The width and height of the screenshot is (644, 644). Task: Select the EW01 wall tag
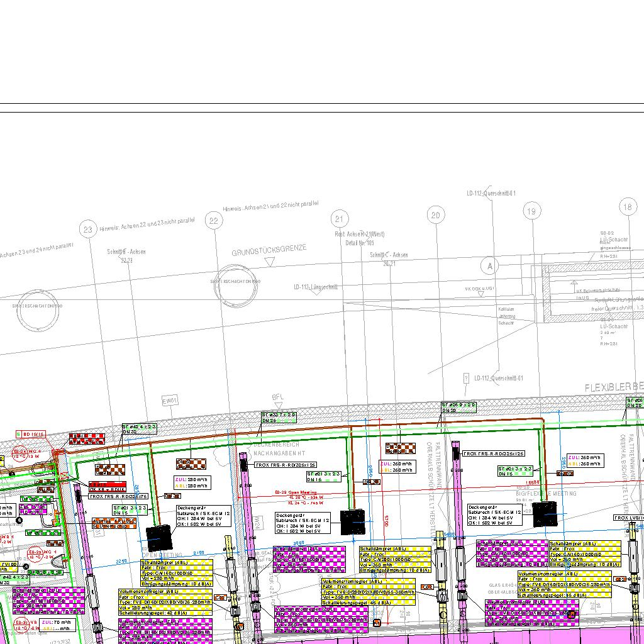coord(170,400)
